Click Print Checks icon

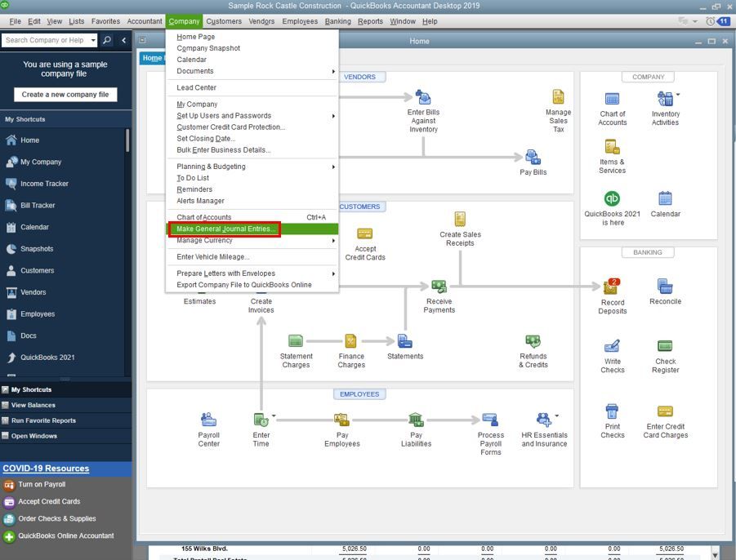point(612,411)
